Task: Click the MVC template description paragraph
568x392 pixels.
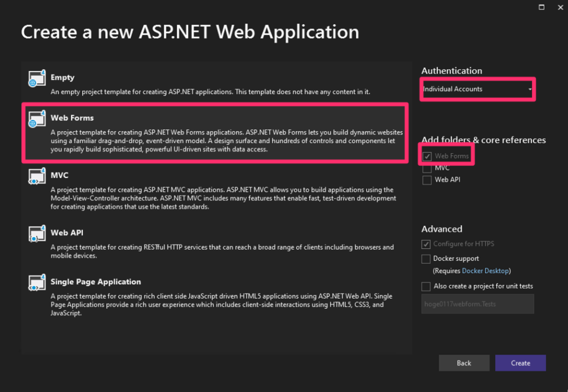Action: click(224, 198)
